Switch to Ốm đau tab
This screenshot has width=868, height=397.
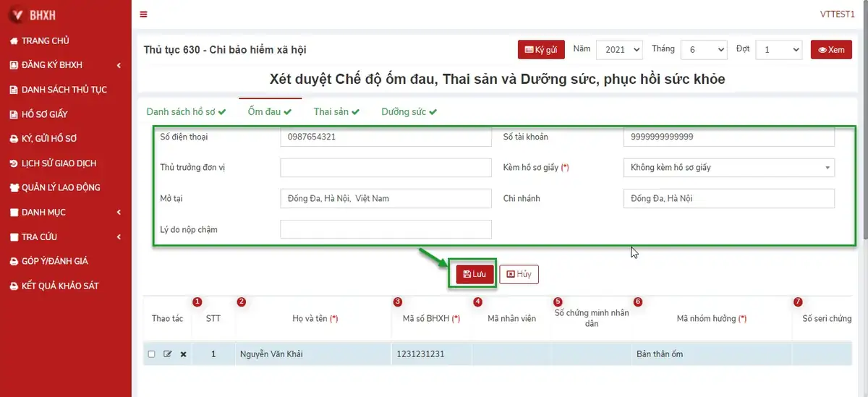point(269,112)
